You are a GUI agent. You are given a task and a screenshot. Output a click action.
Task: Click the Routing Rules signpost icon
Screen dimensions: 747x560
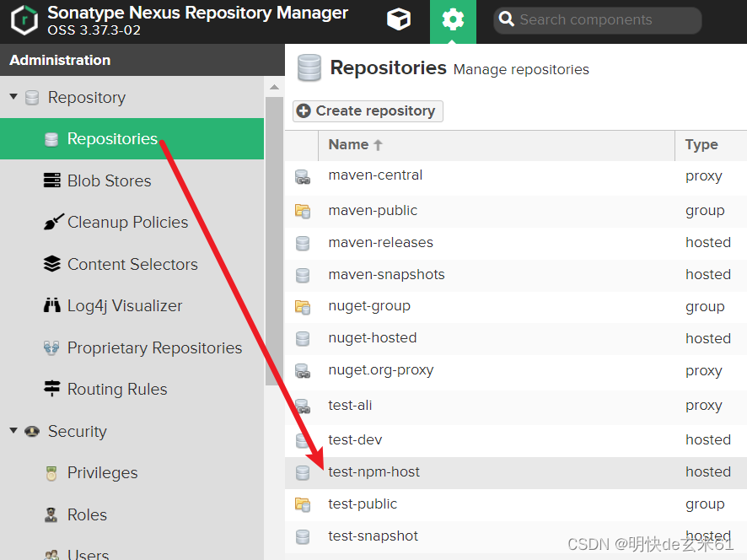tap(52, 389)
